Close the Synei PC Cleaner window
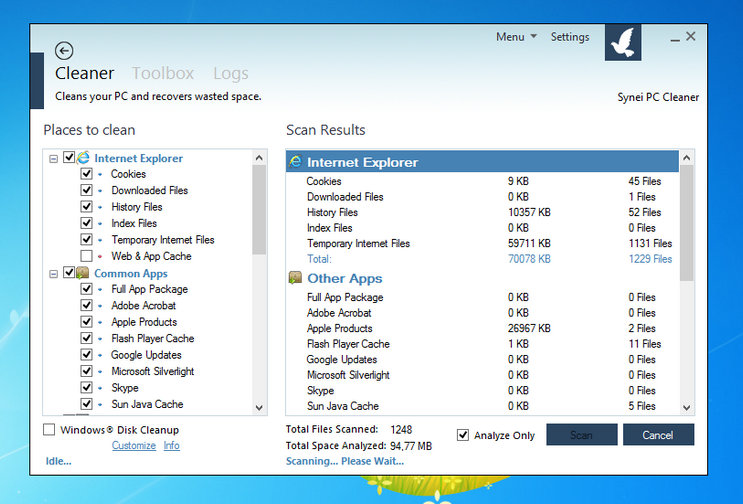743x504 pixels. 691,36
